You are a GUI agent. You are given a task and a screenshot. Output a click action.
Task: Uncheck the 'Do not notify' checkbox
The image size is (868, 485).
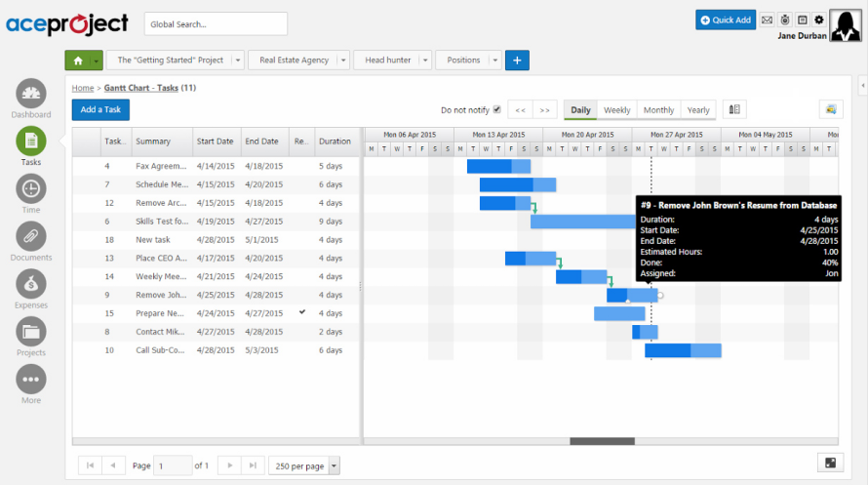(x=496, y=109)
